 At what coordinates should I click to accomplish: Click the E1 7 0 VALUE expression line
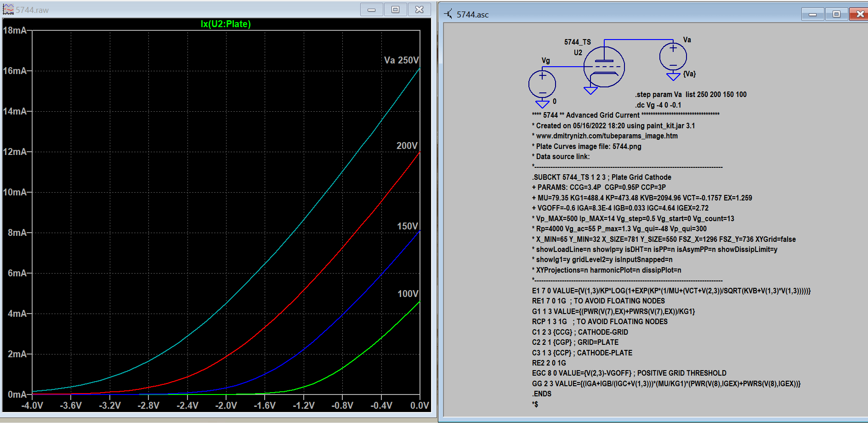671,291
